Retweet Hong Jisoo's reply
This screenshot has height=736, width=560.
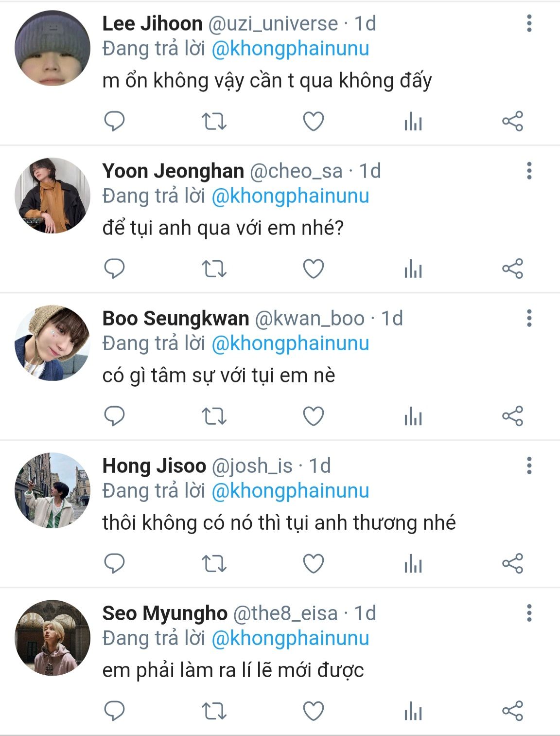[214, 563]
